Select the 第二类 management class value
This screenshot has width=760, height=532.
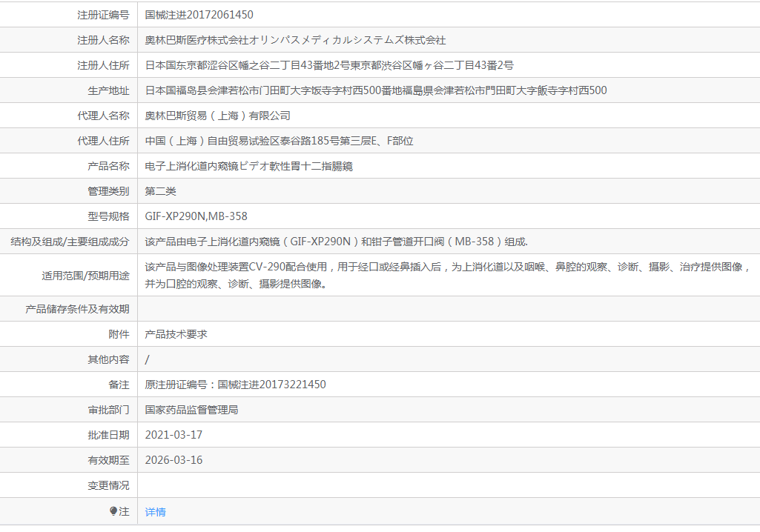coord(160,191)
